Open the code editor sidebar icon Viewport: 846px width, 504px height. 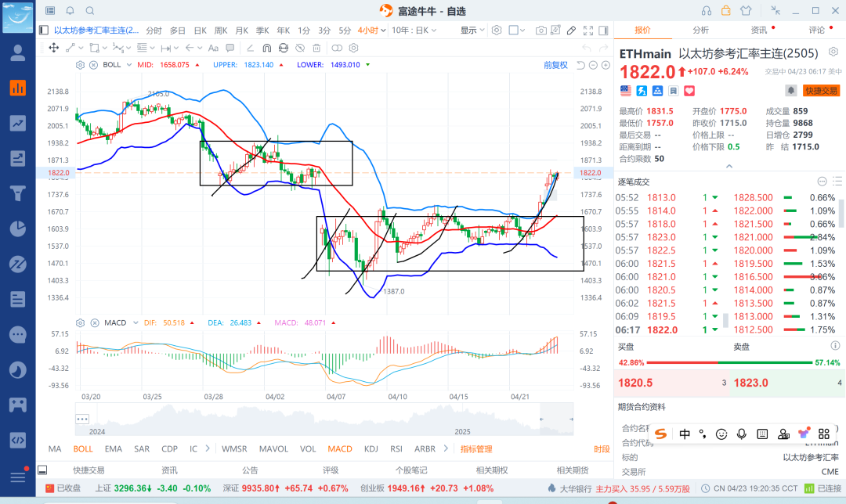pos(18,440)
